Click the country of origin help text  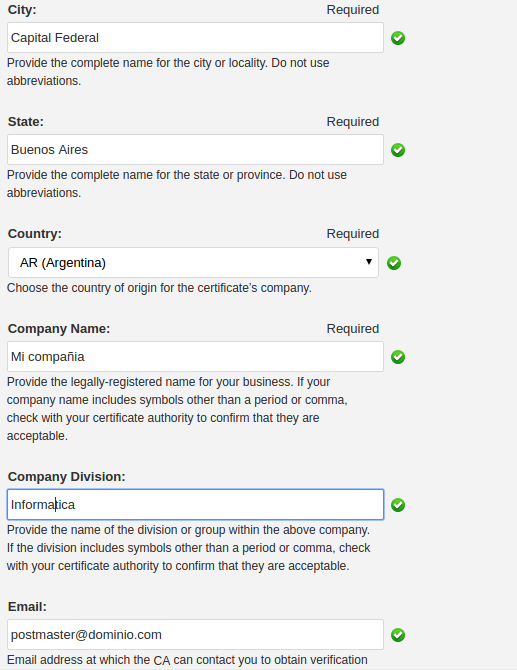pyautogui.click(x=159, y=288)
